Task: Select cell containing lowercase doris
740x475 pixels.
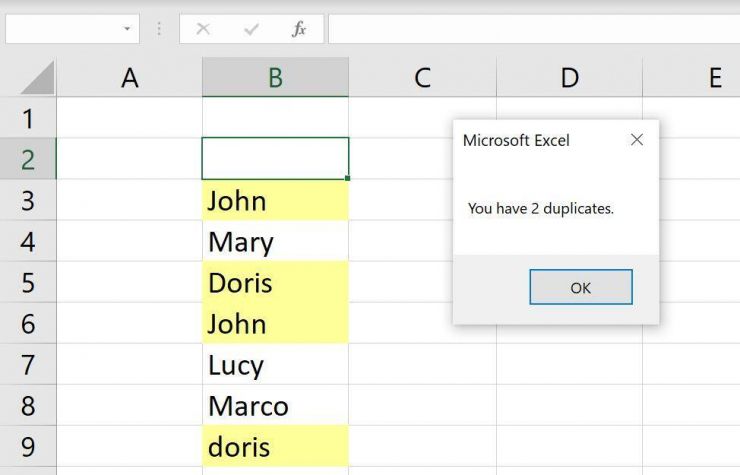Action: (x=275, y=447)
